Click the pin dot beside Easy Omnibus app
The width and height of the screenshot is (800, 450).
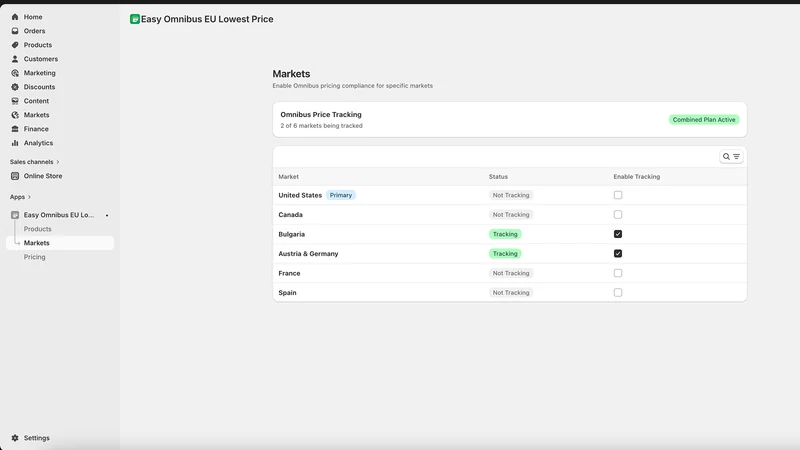tap(107, 215)
